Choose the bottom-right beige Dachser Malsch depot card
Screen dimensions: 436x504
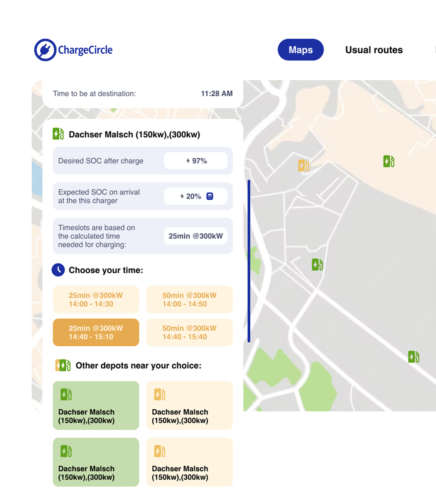[x=189, y=462]
